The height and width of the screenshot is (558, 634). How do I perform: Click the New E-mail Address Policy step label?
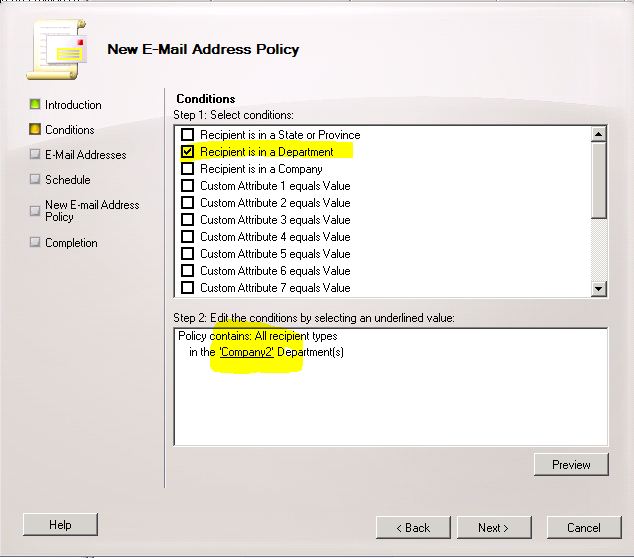[x=92, y=211]
